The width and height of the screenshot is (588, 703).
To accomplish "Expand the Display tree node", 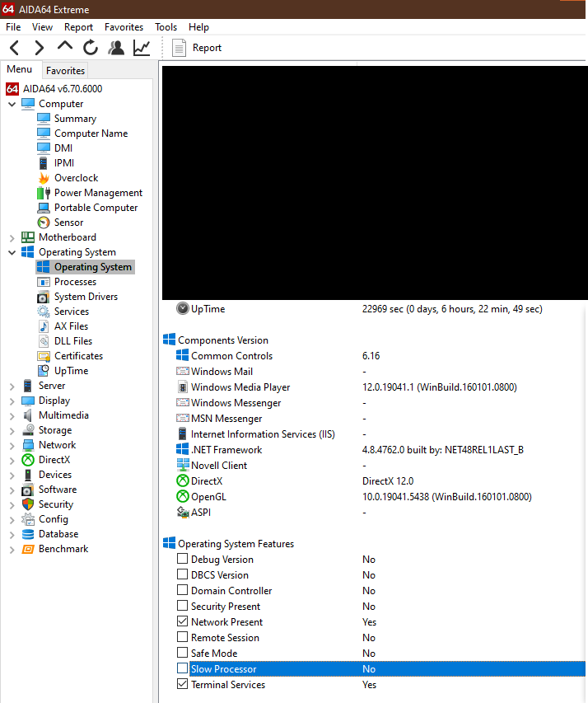I will [12, 401].
